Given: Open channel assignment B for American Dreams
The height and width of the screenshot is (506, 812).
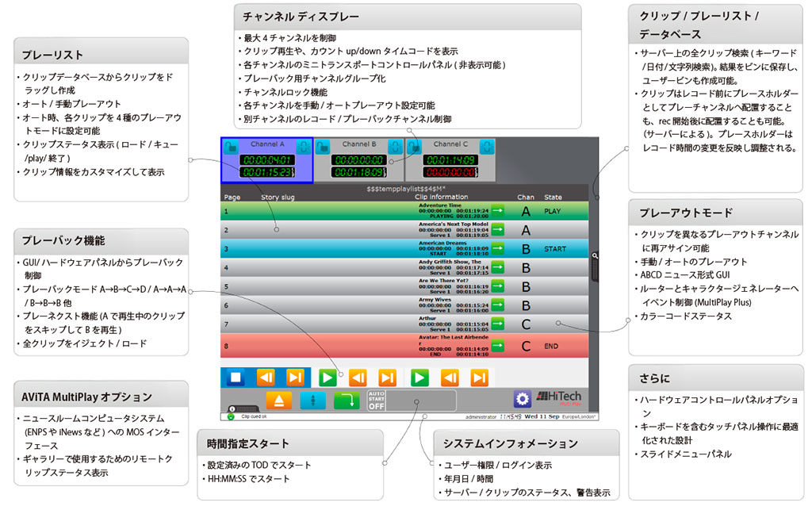Looking at the screenshot, I should pos(526,249).
